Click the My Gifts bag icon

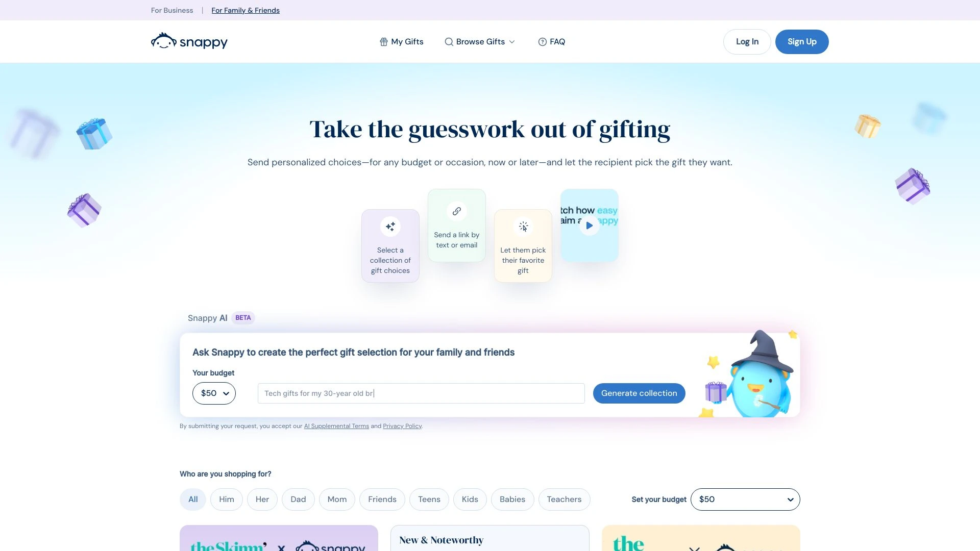(383, 41)
